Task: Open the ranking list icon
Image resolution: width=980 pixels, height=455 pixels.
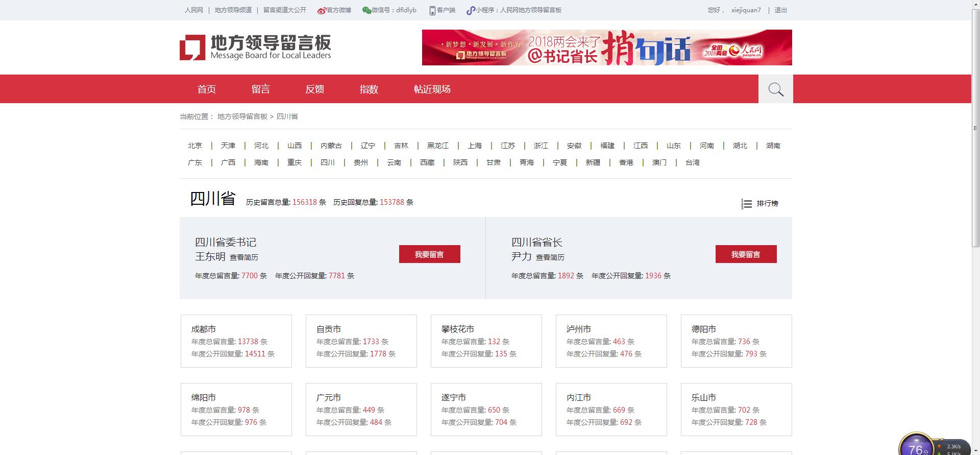Action: [x=746, y=204]
